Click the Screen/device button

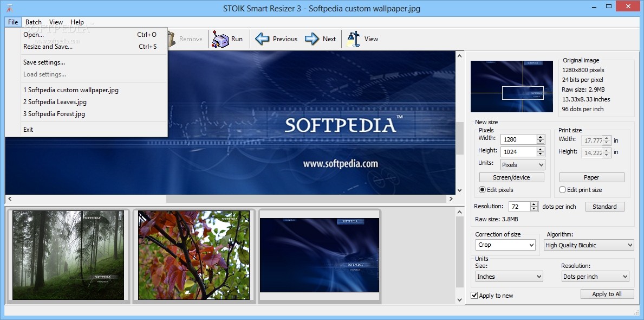[511, 178]
